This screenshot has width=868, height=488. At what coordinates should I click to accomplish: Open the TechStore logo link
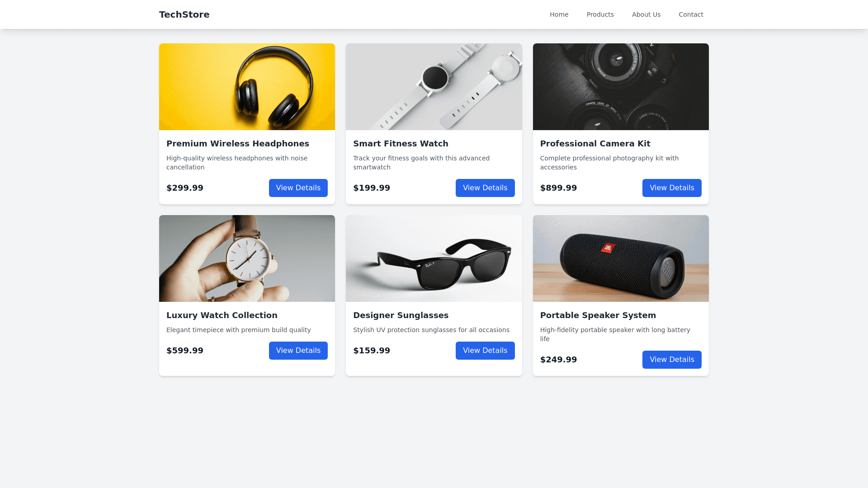click(x=184, y=14)
